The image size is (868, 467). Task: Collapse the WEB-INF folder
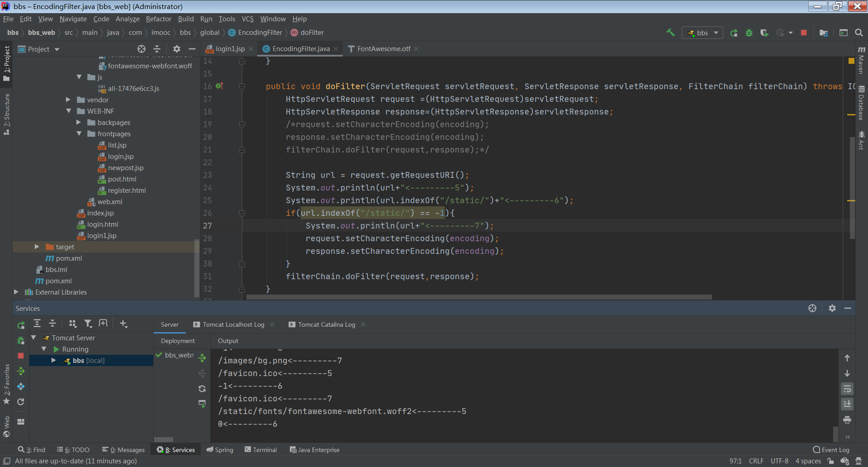68,111
